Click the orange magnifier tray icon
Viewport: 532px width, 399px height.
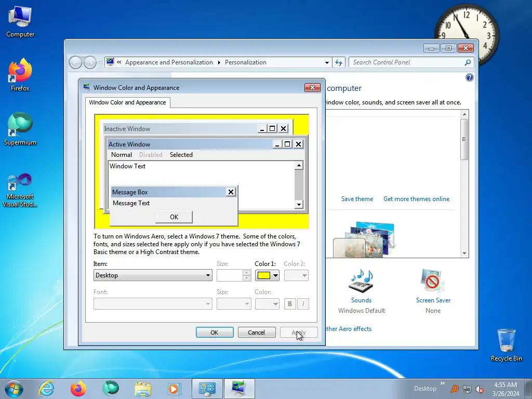point(455,389)
